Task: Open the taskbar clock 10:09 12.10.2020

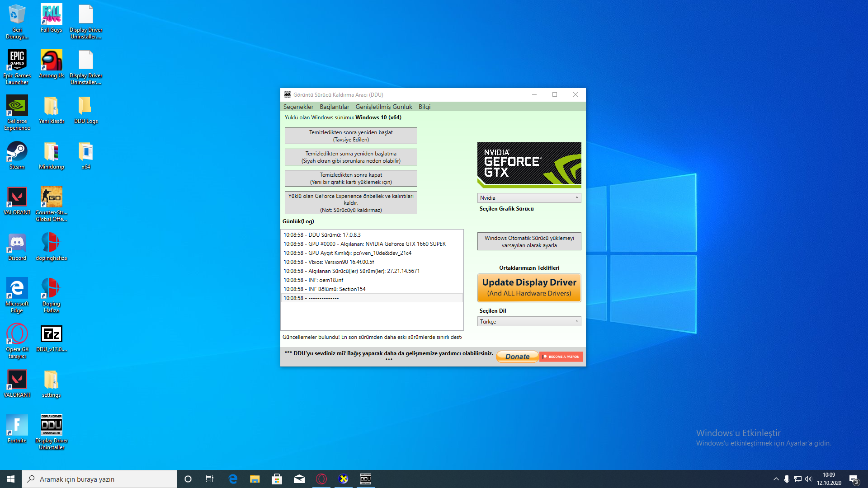Action: click(x=829, y=479)
